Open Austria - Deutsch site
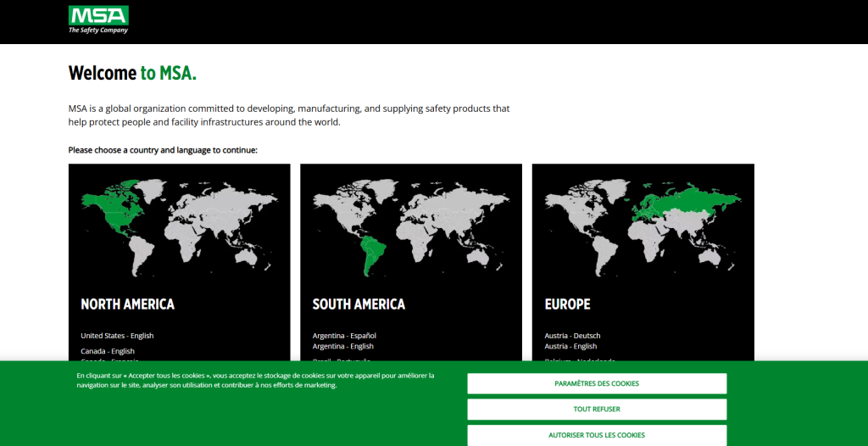 pyautogui.click(x=571, y=336)
